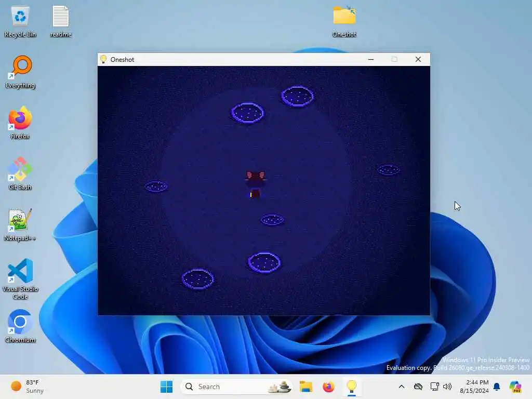Open the Git Bash shortcut

20,174
